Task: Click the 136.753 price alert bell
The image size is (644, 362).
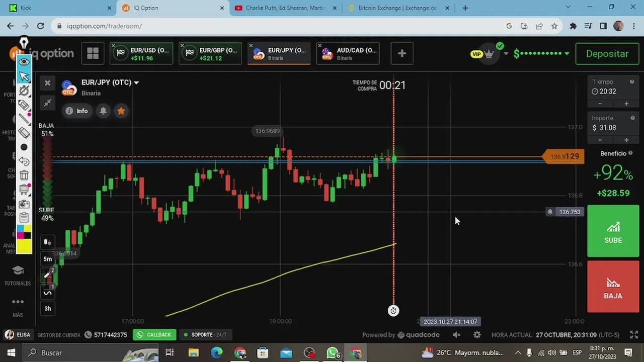Action: point(550,212)
